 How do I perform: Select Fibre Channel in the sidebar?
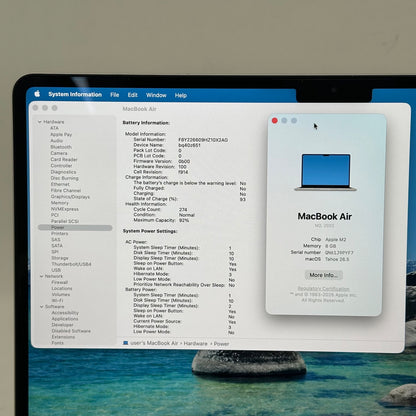tap(66, 190)
